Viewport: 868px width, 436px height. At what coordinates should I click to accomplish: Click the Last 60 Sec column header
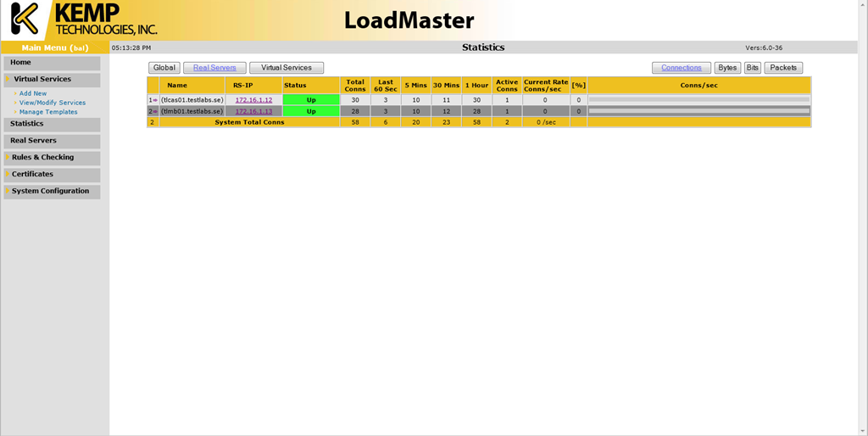(386, 86)
